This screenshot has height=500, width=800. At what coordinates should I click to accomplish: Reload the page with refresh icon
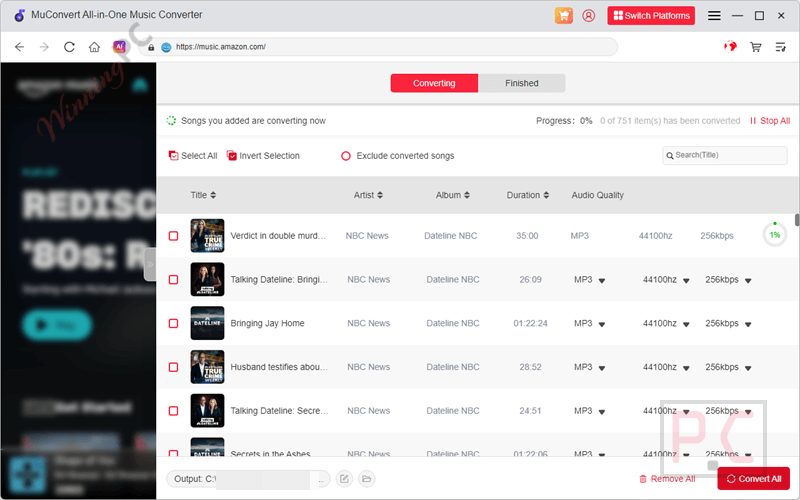click(x=69, y=47)
